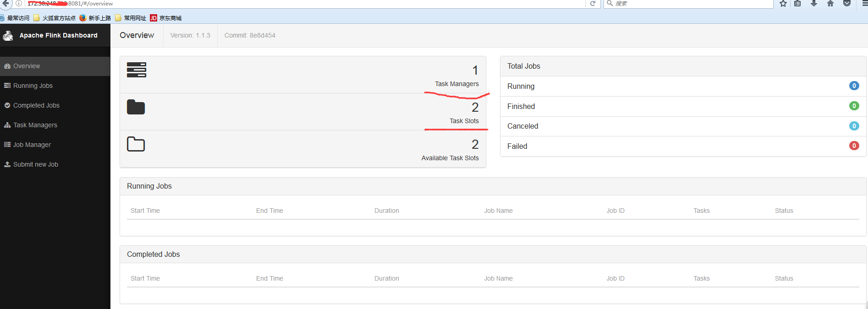The height and width of the screenshot is (309, 868).
Task: Open Job Manager in the sidebar
Action: [55, 145]
